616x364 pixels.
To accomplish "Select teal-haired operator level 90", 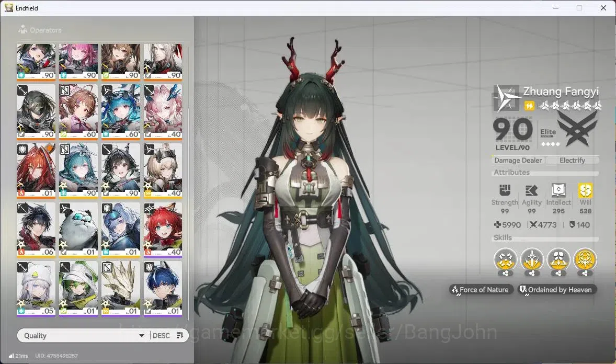I will click(78, 170).
